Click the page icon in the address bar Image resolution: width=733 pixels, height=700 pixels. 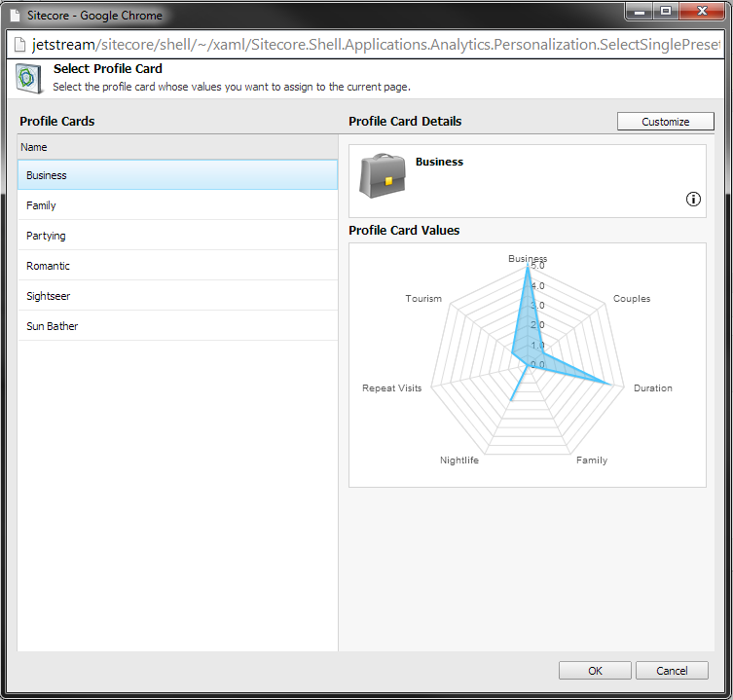19,45
